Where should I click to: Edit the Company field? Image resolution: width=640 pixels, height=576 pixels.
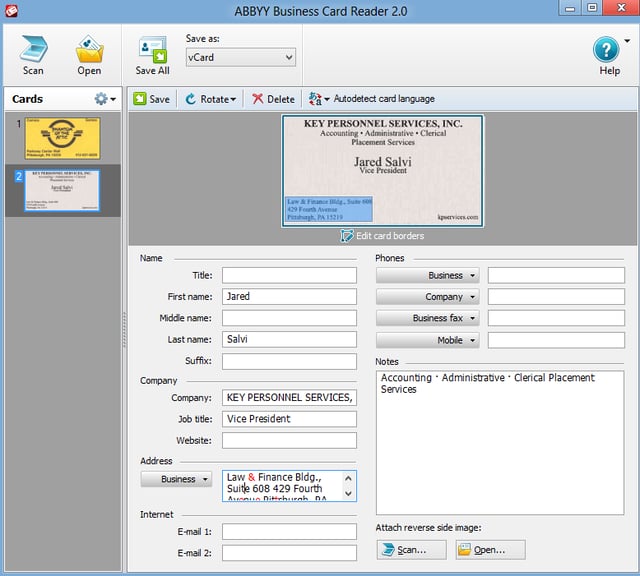tap(289, 398)
